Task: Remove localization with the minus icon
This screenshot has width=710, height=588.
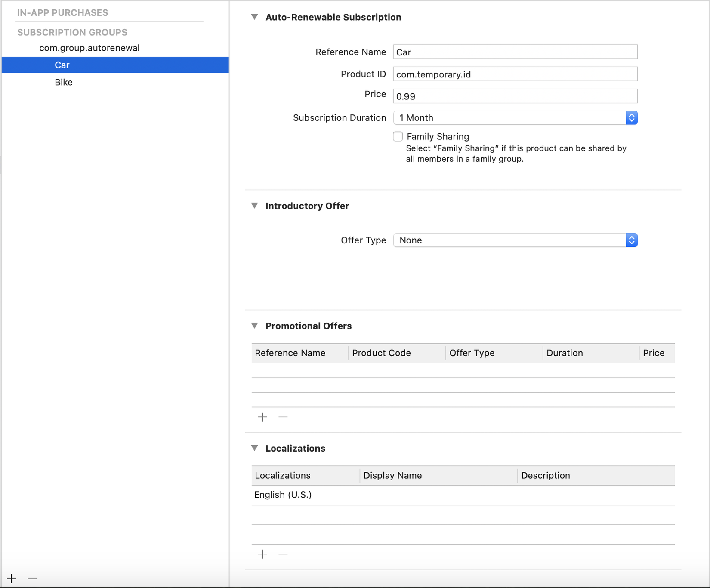Action: click(283, 554)
